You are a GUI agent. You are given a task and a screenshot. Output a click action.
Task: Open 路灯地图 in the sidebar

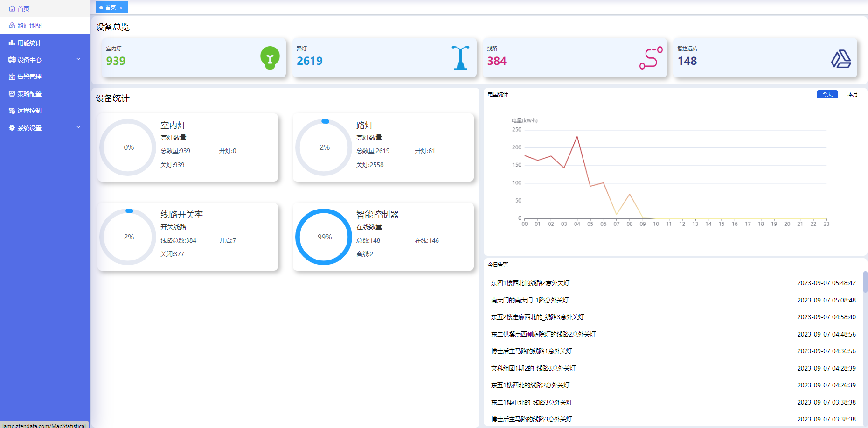29,26
